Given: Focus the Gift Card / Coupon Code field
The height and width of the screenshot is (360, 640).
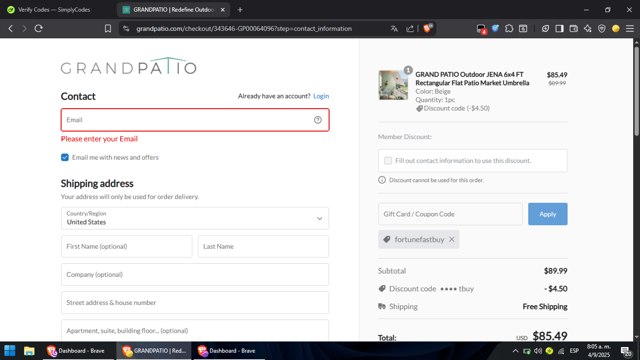Looking at the screenshot, I should pos(450,214).
